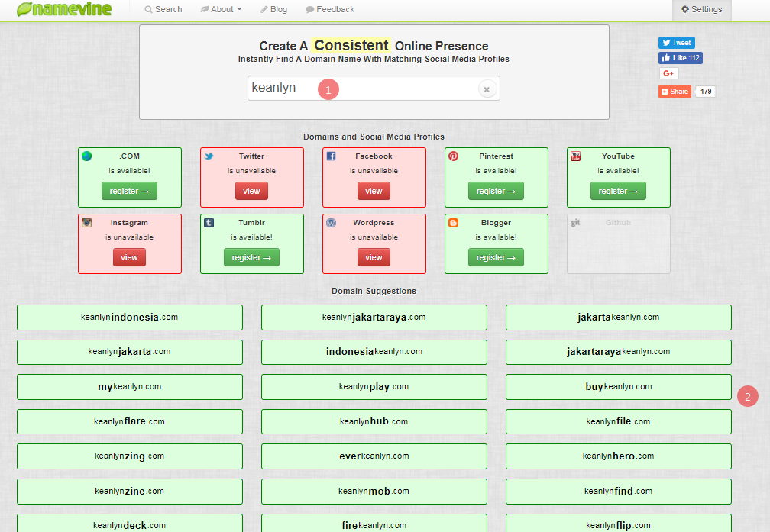
Task: Select everkeanlyn.com suggestion
Action: [374, 456]
